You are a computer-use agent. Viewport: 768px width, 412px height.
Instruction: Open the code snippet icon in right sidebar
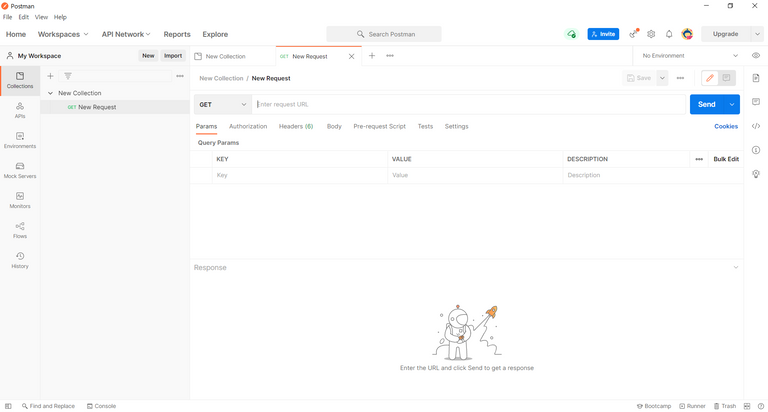click(756, 126)
